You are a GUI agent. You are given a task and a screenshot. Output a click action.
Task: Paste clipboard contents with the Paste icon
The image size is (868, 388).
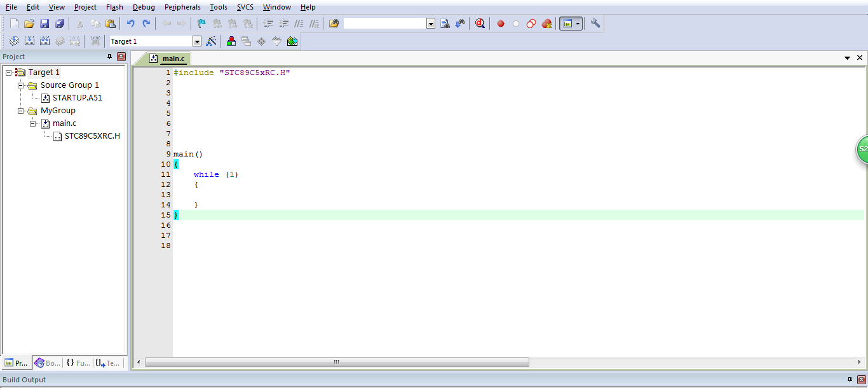point(111,24)
